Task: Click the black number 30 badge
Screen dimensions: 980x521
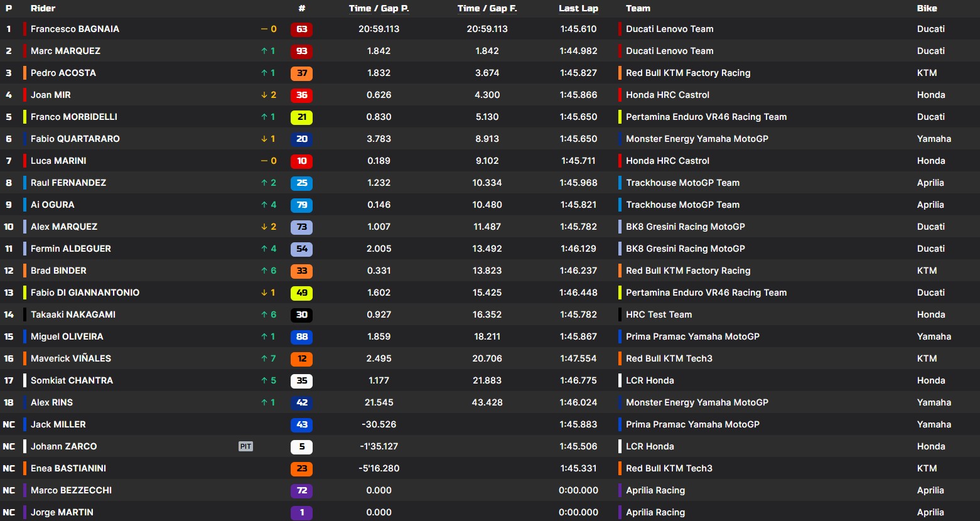Action: [301, 314]
